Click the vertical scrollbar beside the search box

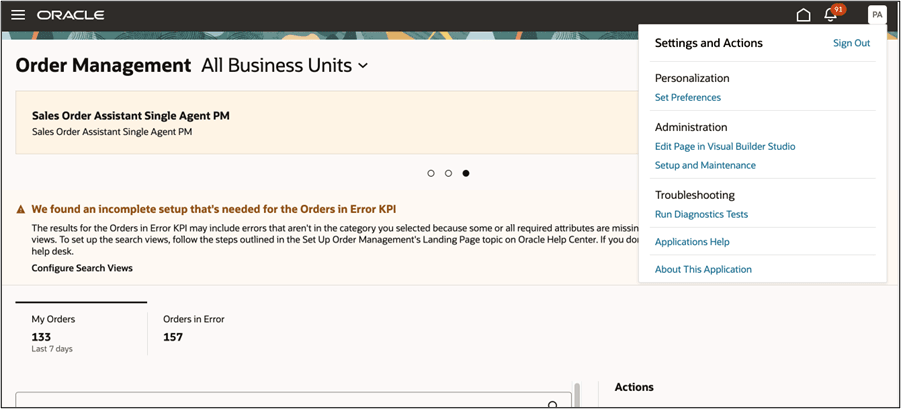(577, 395)
